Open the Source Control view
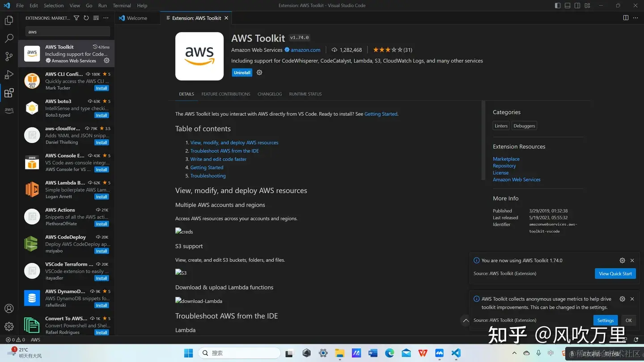This screenshot has width=644, height=362. click(9, 56)
